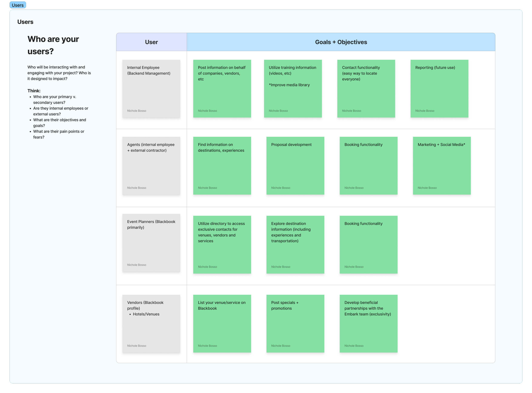The height and width of the screenshot is (393, 532).
Task: Select 'Utilize training information' sticky note
Action: [x=293, y=88]
